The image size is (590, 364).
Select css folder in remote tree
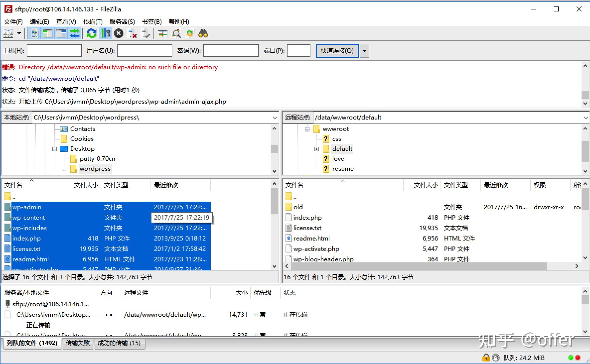click(337, 139)
